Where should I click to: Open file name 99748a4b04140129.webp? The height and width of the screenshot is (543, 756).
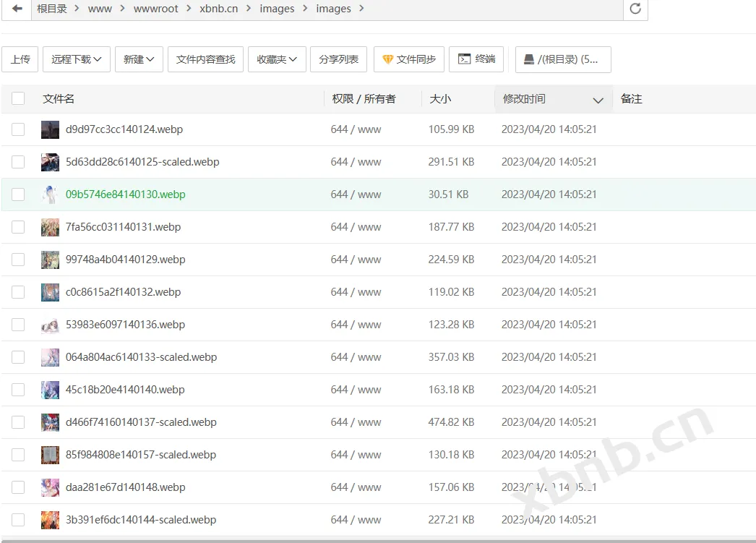coord(125,260)
